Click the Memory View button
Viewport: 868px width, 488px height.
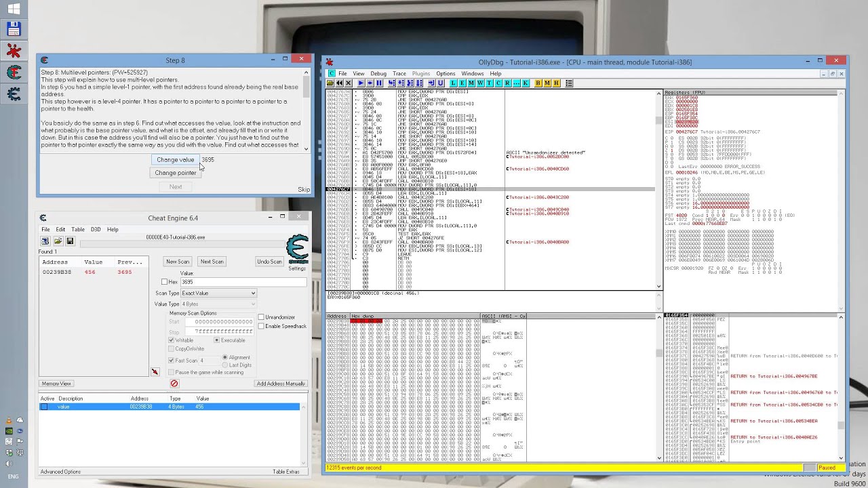(56, 384)
